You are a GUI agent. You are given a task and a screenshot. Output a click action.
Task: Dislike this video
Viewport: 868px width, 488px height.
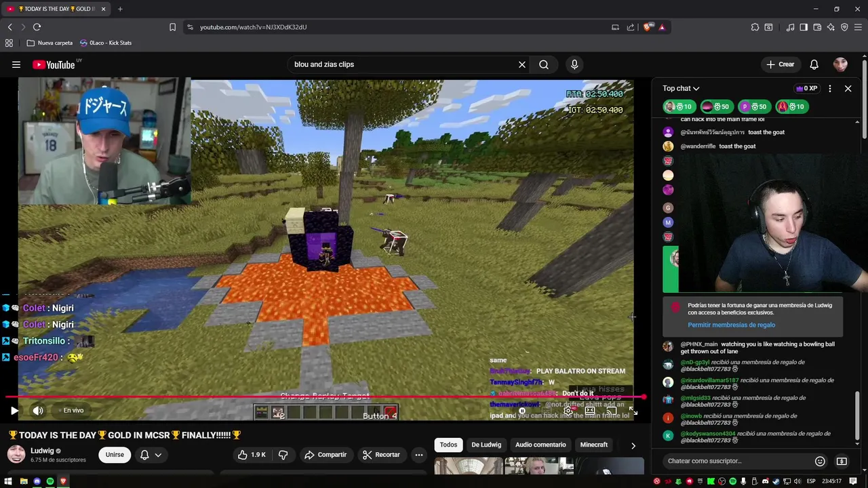(283, 455)
